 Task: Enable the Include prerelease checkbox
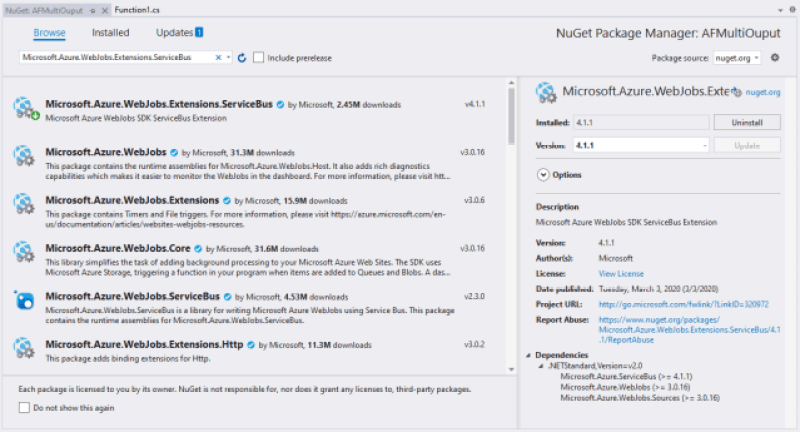tap(259, 58)
